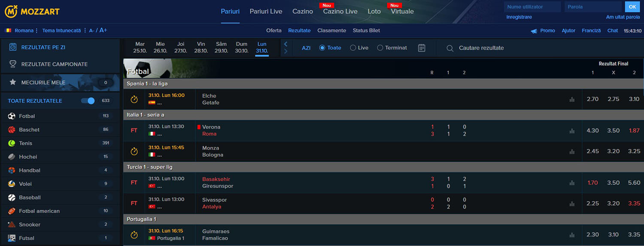
Task: Select the Handbal icon
Action: (12, 170)
